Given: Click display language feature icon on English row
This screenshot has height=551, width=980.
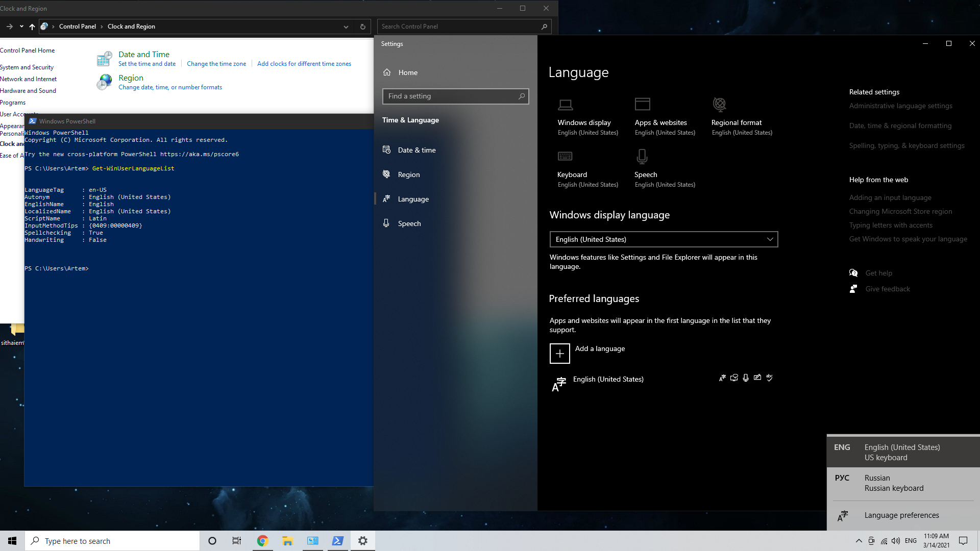Looking at the screenshot, I should tap(722, 378).
